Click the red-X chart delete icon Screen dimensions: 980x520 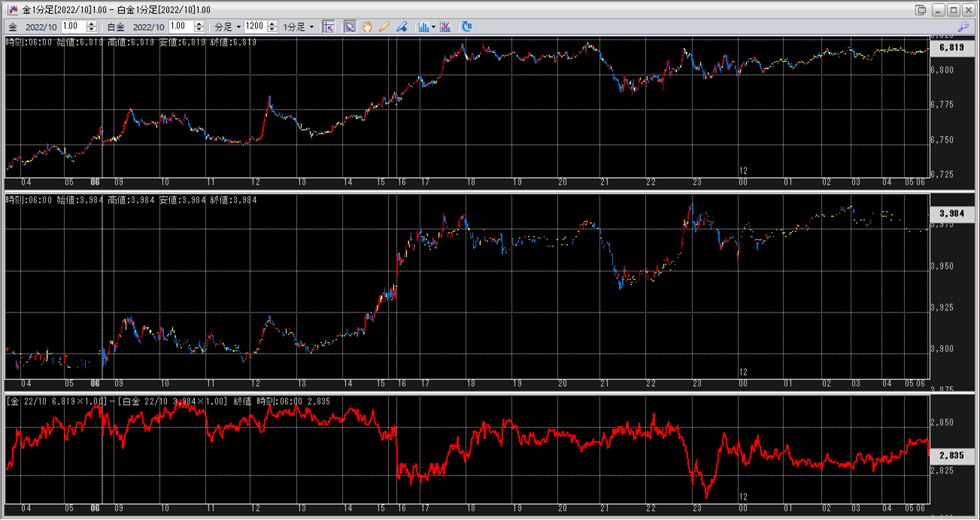point(445,26)
